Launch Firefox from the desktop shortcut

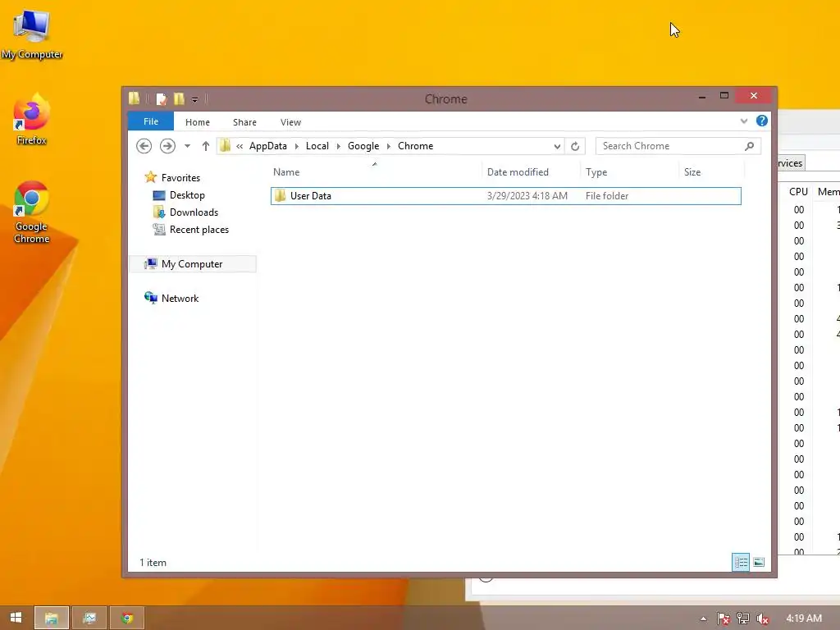[32, 119]
